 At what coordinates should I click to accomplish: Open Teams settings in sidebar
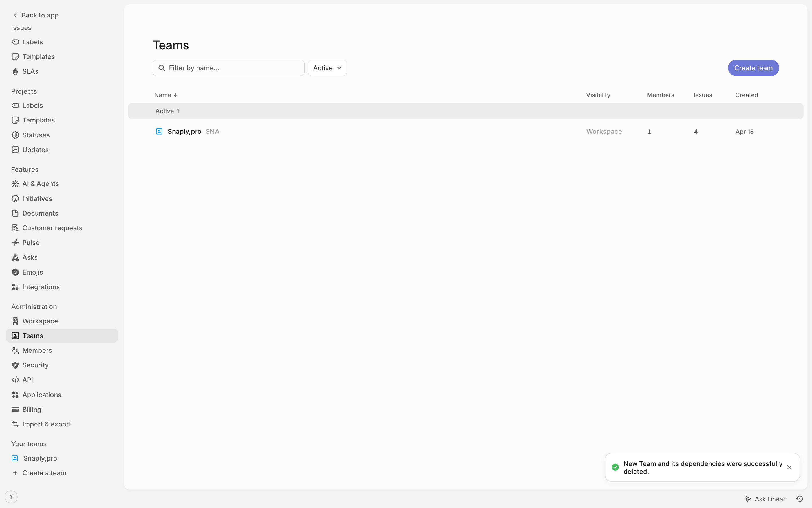[62, 336]
